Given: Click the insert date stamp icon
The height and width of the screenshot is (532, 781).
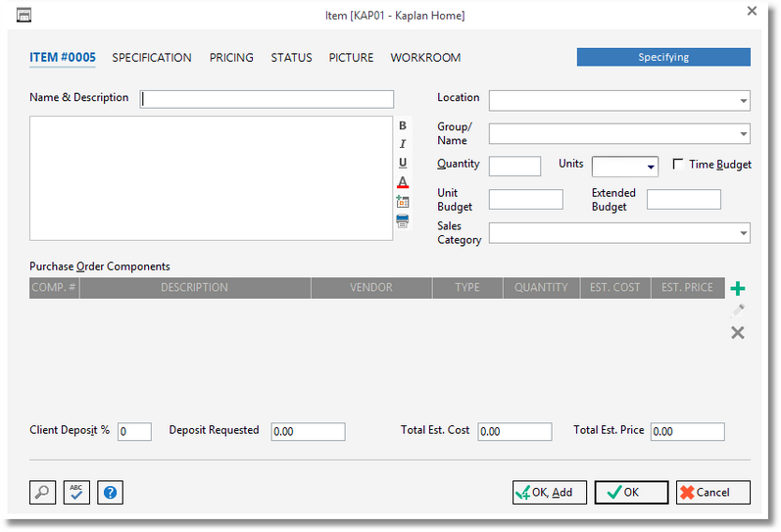Looking at the screenshot, I should click(403, 201).
